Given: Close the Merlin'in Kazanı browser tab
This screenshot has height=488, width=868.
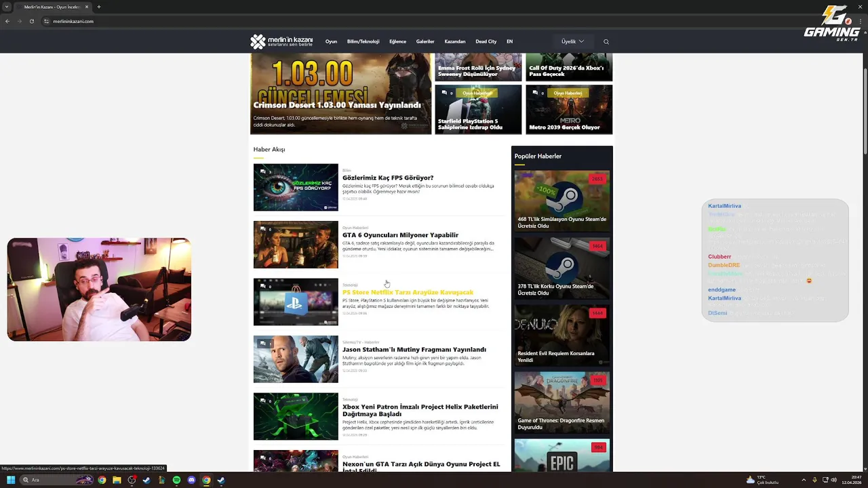Looking at the screenshot, I should pyautogui.click(x=87, y=7).
